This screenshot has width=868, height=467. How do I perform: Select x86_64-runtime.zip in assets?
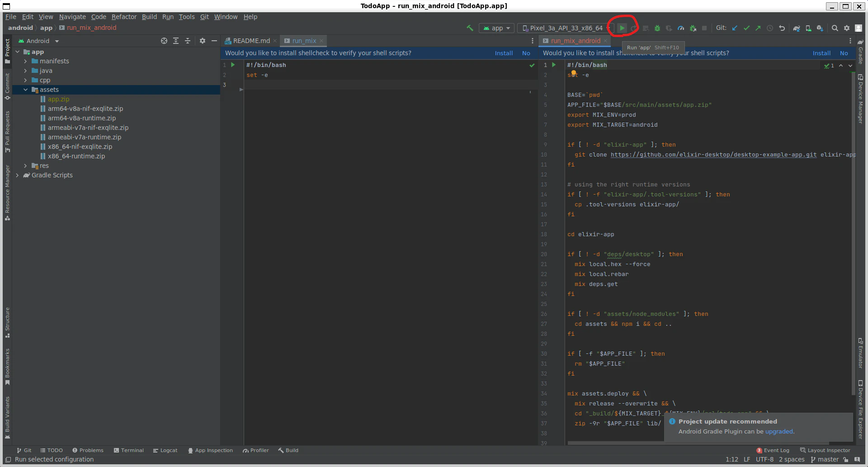point(76,156)
